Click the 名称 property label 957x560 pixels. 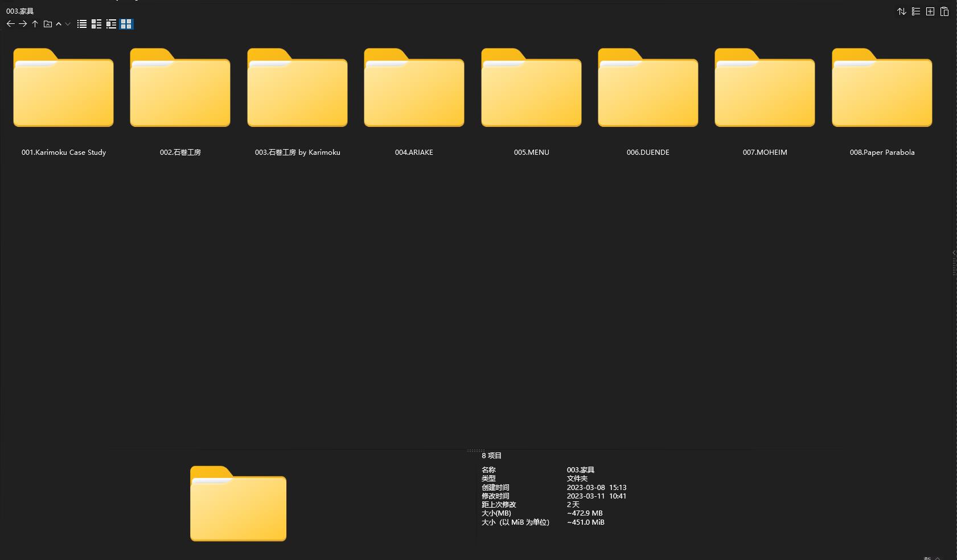coord(488,470)
